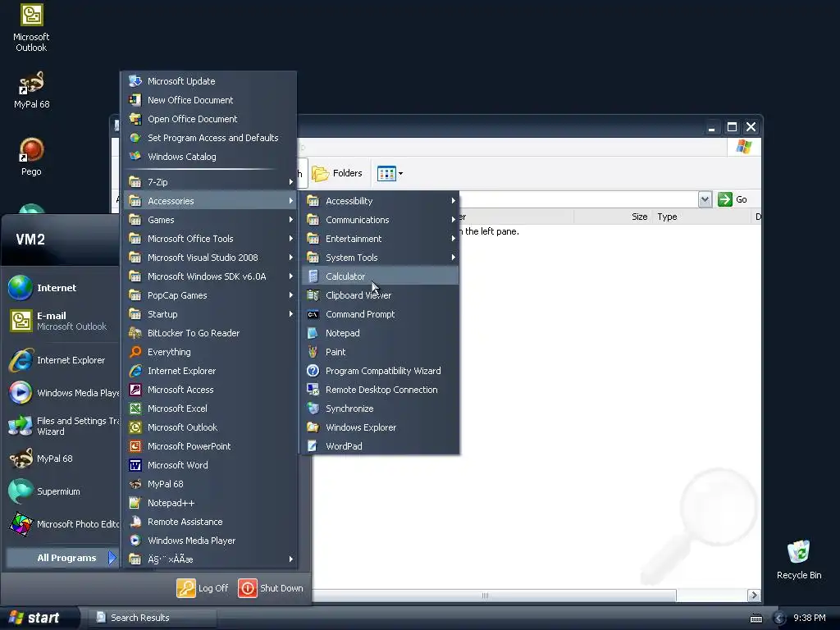Launch Notepad from Accessories submenu
This screenshot has height=630, width=840.
click(x=380, y=333)
